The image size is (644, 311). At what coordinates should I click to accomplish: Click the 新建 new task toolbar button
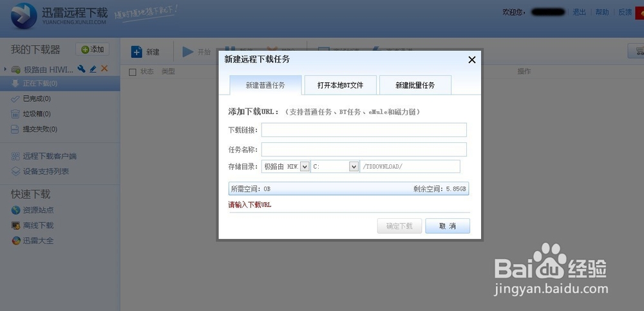point(146,52)
